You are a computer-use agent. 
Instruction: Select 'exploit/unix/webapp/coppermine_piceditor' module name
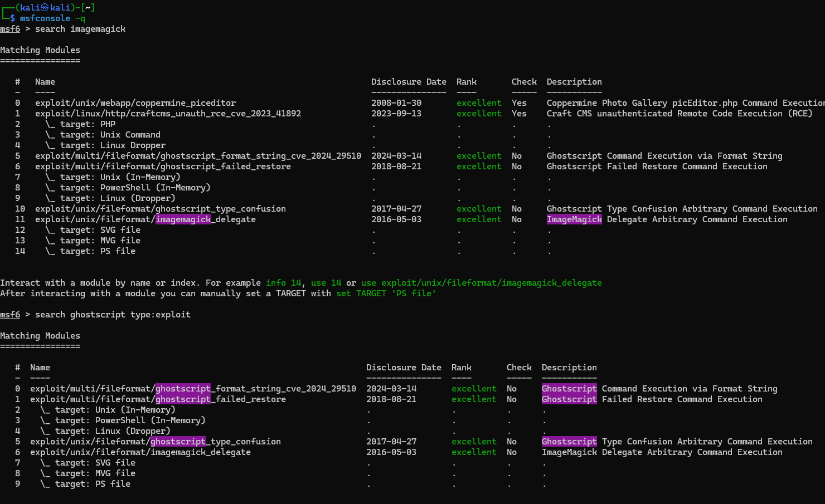[x=135, y=103]
